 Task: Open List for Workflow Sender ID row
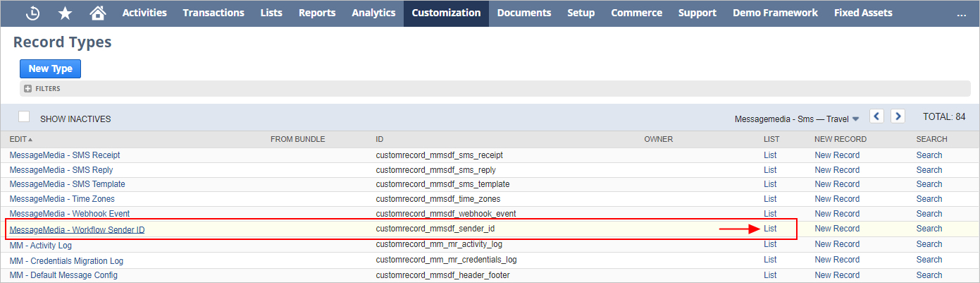pyautogui.click(x=770, y=229)
